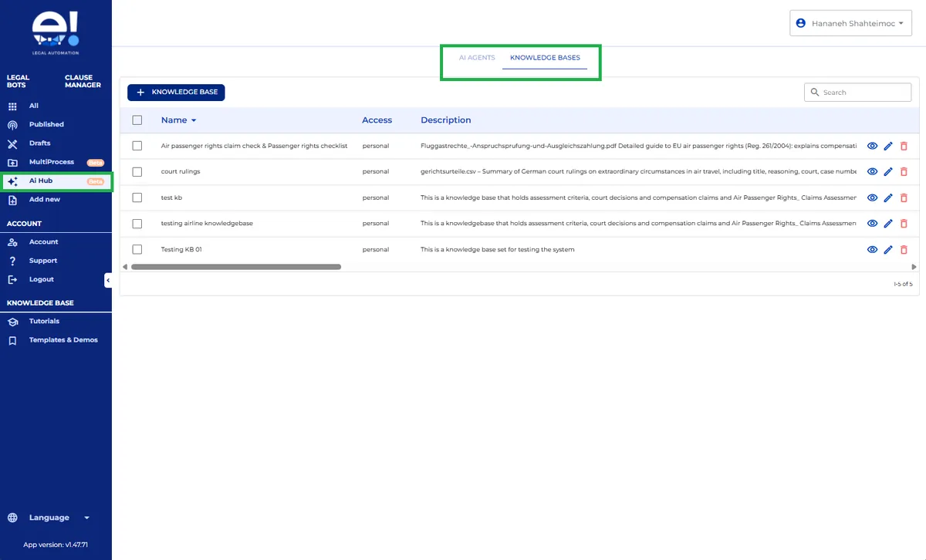The height and width of the screenshot is (560, 926).
Task: Delete the Testing KB 01 entry
Action: coord(904,250)
